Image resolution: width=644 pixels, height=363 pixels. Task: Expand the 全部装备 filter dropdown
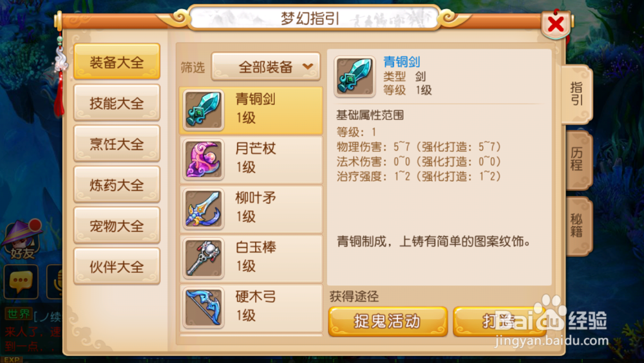click(x=266, y=66)
